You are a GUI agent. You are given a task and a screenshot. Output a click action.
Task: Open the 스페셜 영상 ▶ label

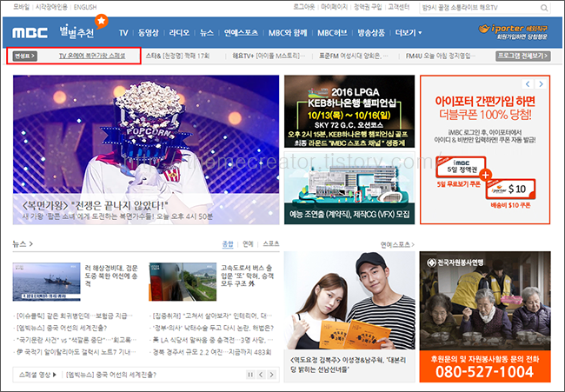tap(38, 375)
